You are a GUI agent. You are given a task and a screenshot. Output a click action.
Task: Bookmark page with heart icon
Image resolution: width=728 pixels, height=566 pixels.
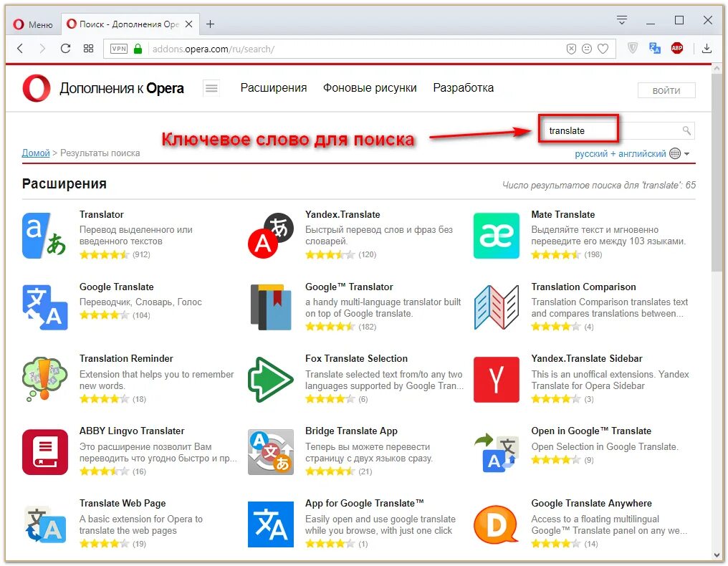[x=603, y=49]
